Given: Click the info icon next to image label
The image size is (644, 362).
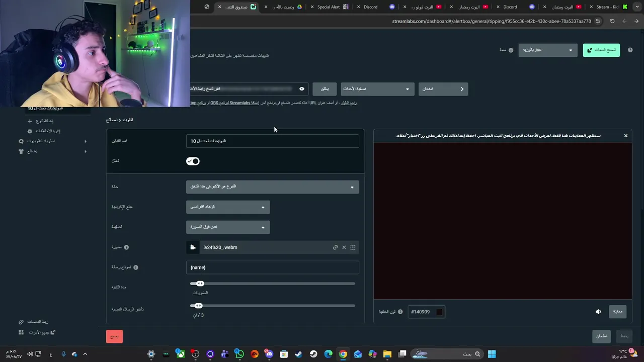Looking at the screenshot, I should (126, 247).
